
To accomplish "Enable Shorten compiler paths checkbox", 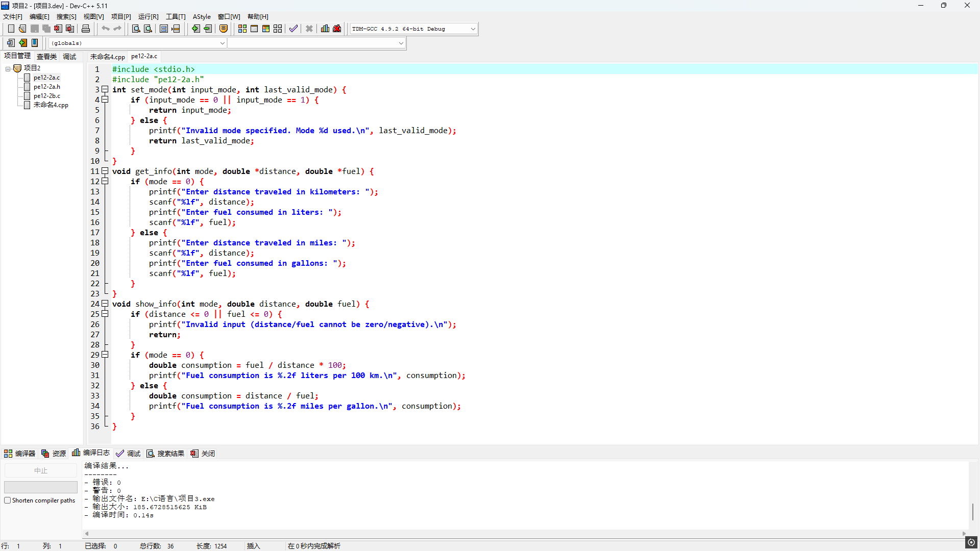I will point(8,500).
